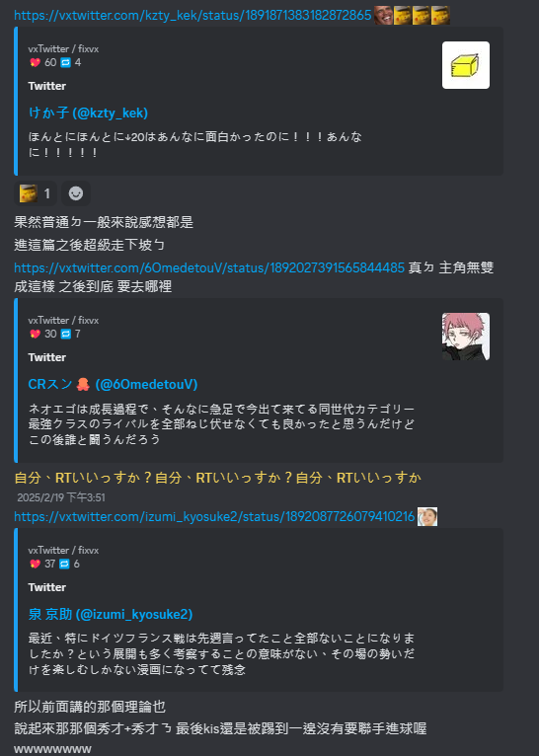Viewport: 539px width, 756px height.
Task: Toggle the golden emoji reaction showing 1
Action: [x=36, y=193]
